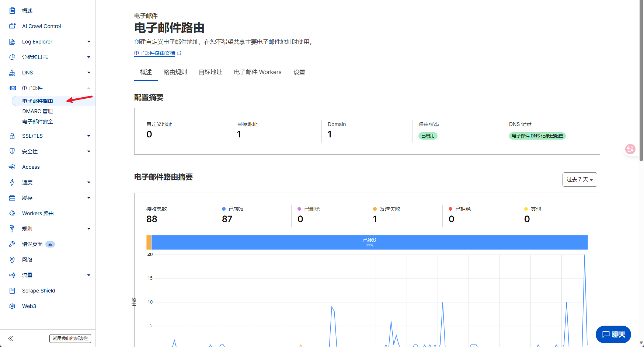The image size is (644, 347).
Task: Click the Access login icon in sidebar
Action: coord(12,167)
